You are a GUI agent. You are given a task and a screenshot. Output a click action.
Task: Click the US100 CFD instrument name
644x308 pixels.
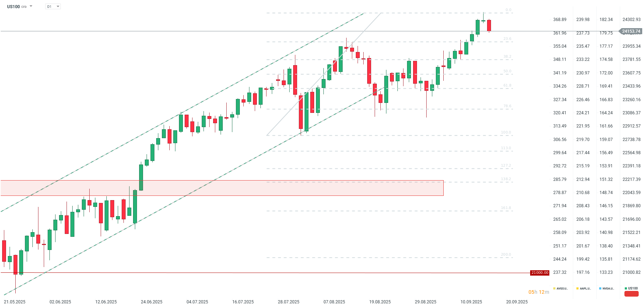click(x=14, y=7)
